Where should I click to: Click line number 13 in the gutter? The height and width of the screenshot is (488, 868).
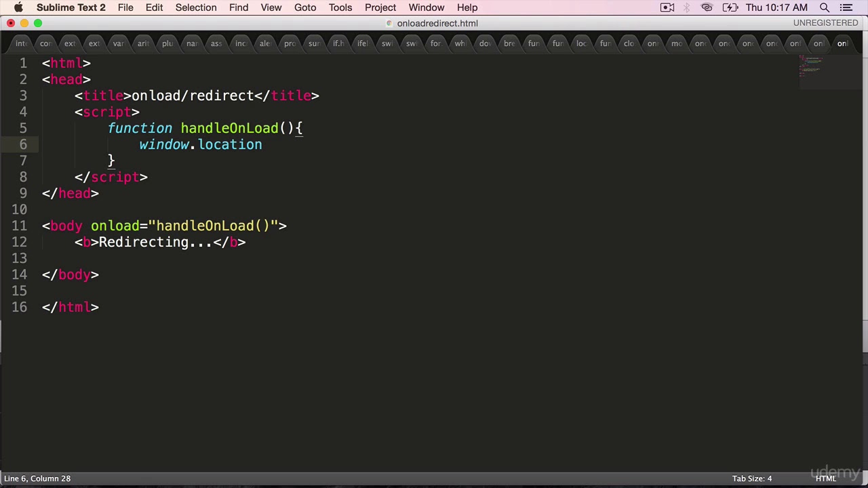pyautogui.click(x=19, y=258)
